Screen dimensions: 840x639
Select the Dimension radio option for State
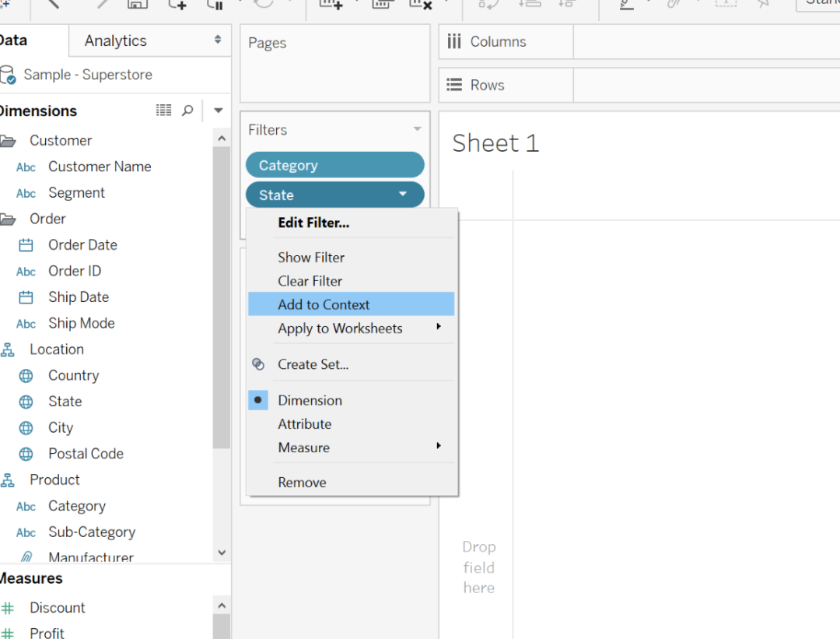pyautogui.click(x=310, y=399)
